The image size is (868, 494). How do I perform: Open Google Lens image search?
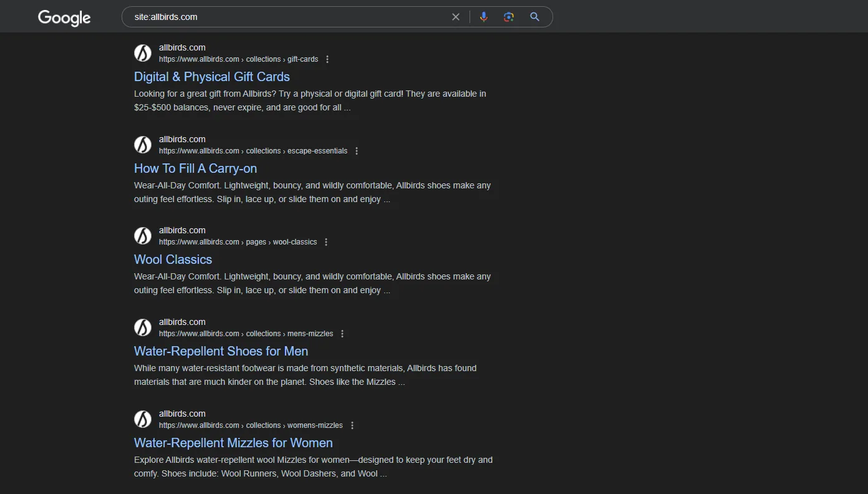tap(509, 17)
